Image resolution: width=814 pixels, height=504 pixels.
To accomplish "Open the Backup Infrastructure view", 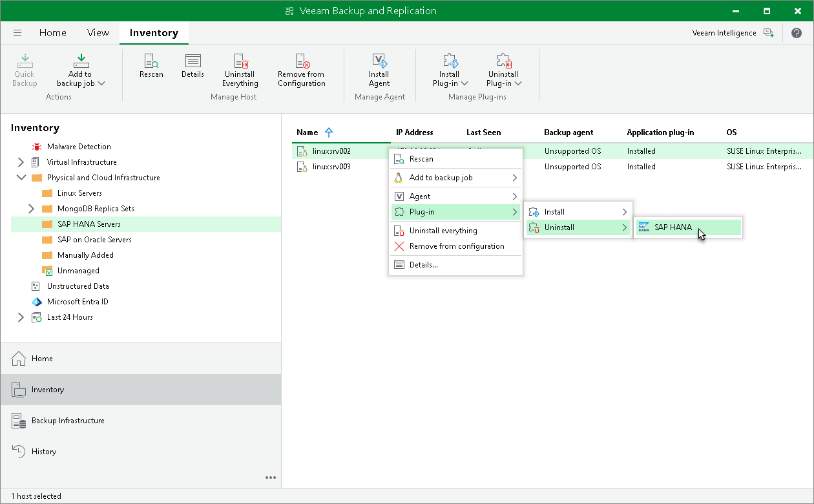I will (68, 421).
